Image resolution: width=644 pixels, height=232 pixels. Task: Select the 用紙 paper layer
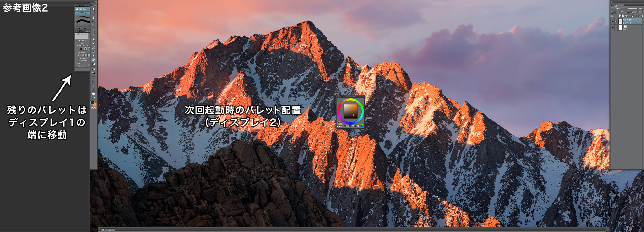coord(630,28)
